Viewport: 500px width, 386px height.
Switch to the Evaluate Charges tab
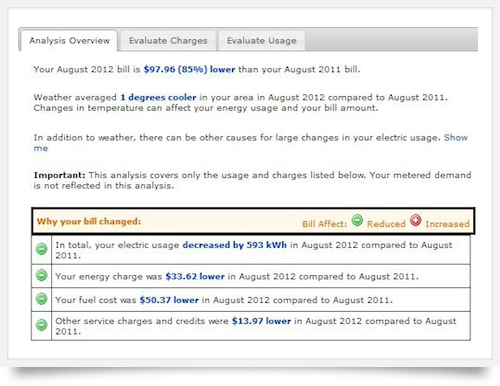pyautogui.click(x=168, y=41)
